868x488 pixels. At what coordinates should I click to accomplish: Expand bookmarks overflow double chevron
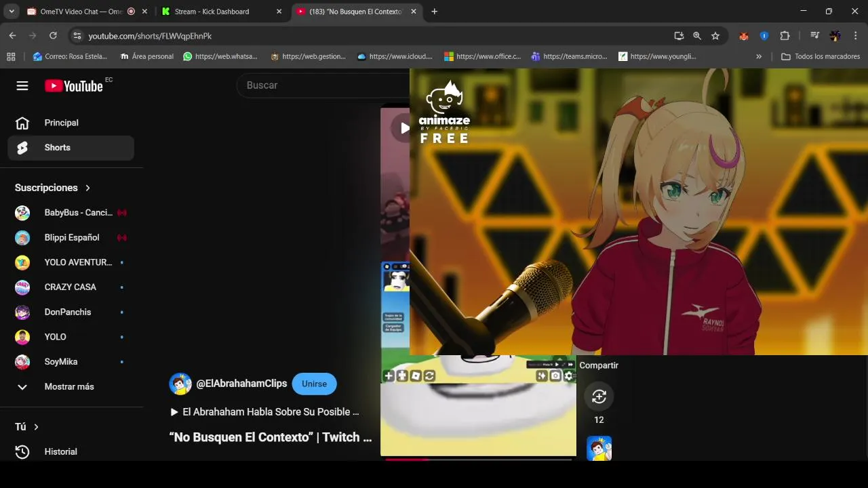tap(759, 56)
